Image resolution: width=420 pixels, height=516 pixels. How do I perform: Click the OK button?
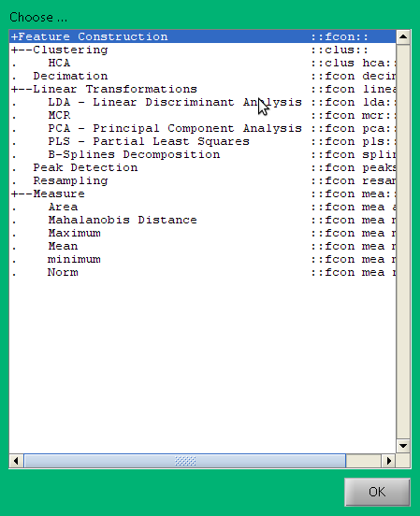pos(377,492)
